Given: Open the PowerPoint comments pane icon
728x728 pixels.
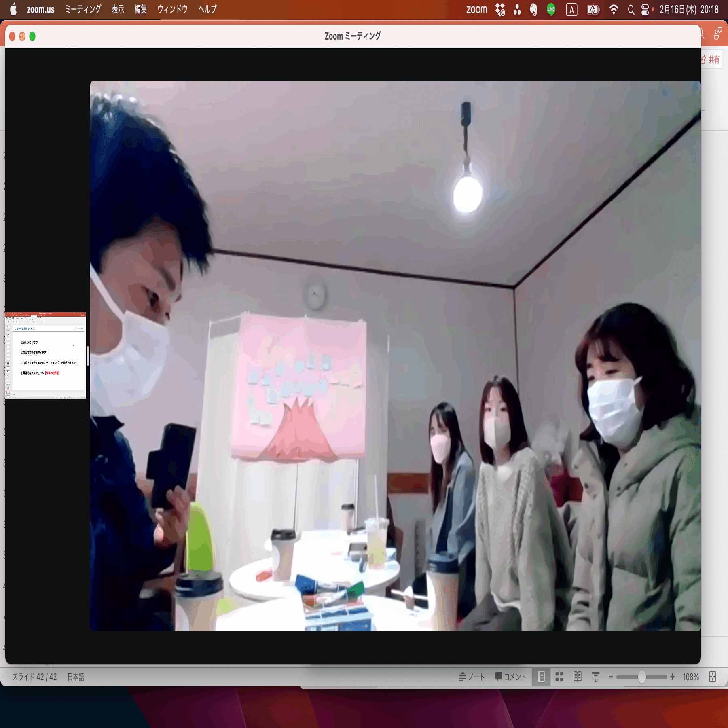Looking at the screenshot, I should click(717, 34).
